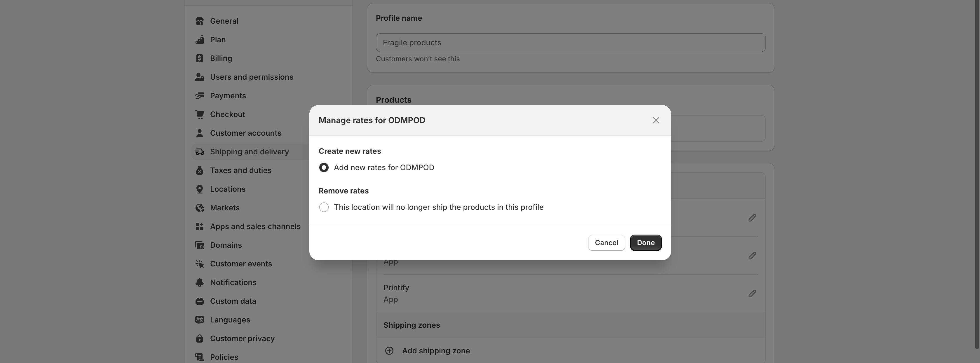The height and width of the screenshot is (363, 980).
Task: Click the Customer privacy lock icon
Action: 199,338
